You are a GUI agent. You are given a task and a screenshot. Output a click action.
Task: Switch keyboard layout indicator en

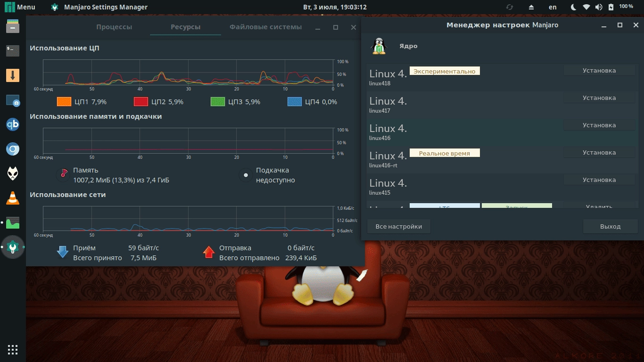(553, 7)
